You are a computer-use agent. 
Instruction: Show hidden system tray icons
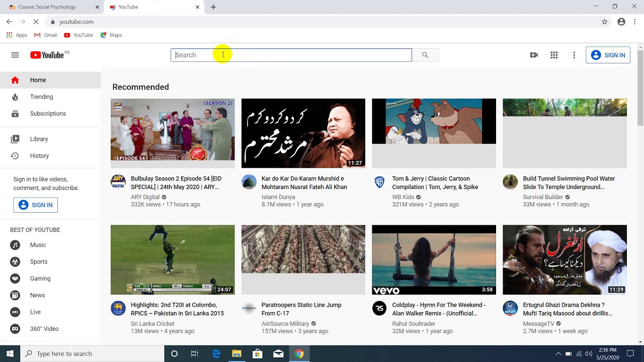(x=558, y=353)
